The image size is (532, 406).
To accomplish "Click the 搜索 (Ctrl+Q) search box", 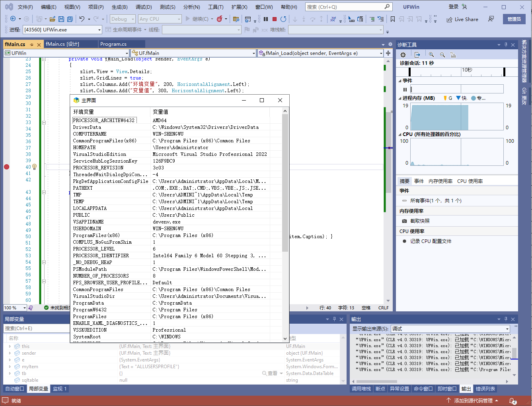I will [349, 7].
